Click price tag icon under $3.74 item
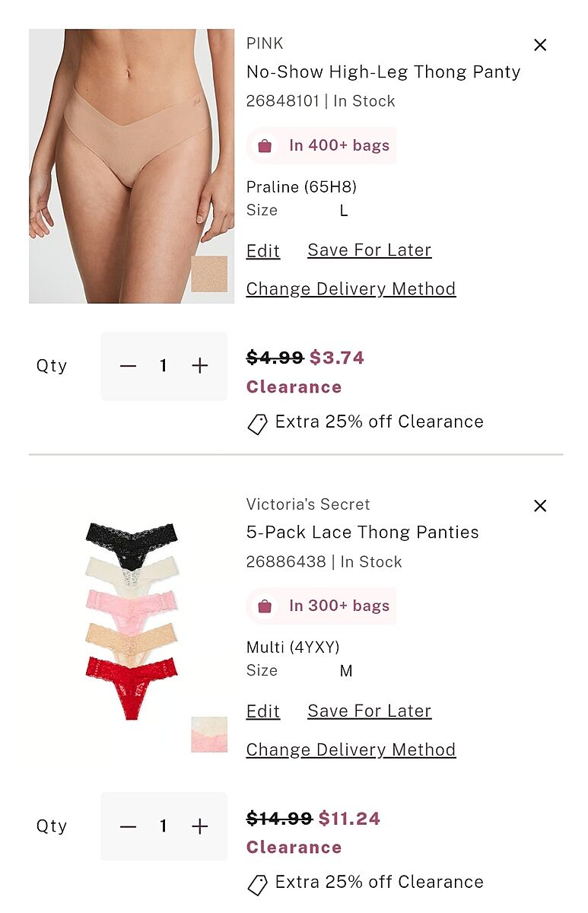 [x=258, y=424]
